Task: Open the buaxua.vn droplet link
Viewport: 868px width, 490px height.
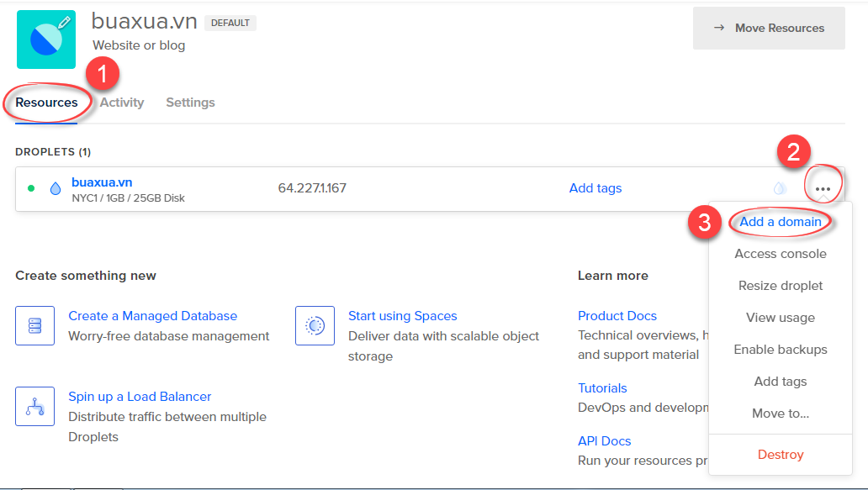Action: coord(102,182)
